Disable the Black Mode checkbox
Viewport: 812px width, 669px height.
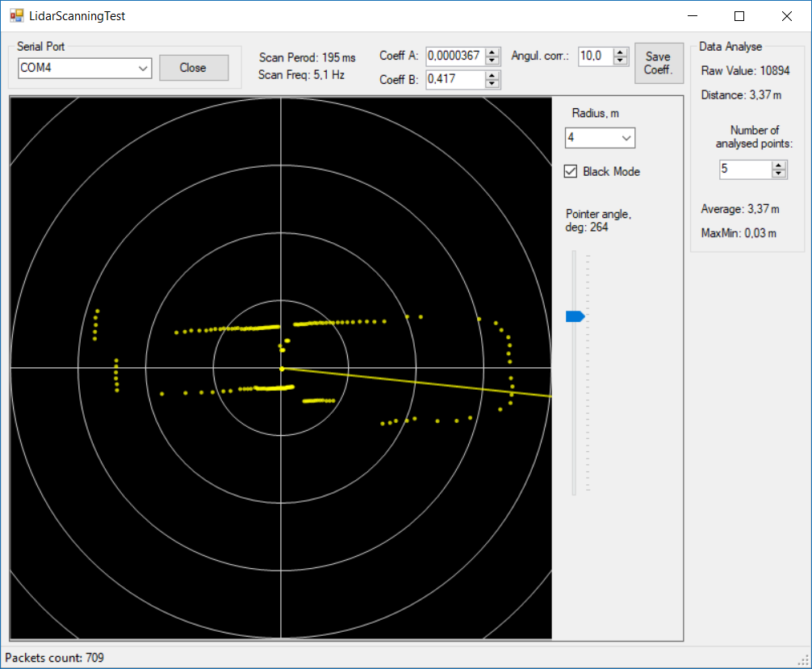click(571, 171)
